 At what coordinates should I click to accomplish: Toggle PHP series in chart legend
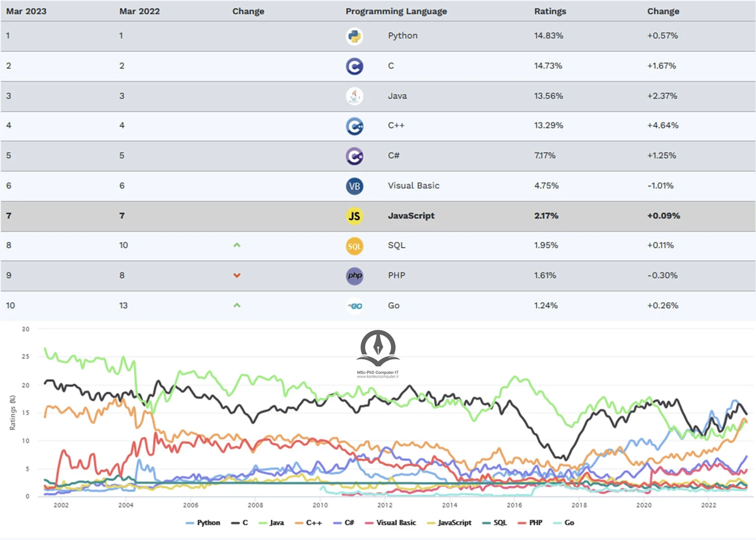pos(530,523)
